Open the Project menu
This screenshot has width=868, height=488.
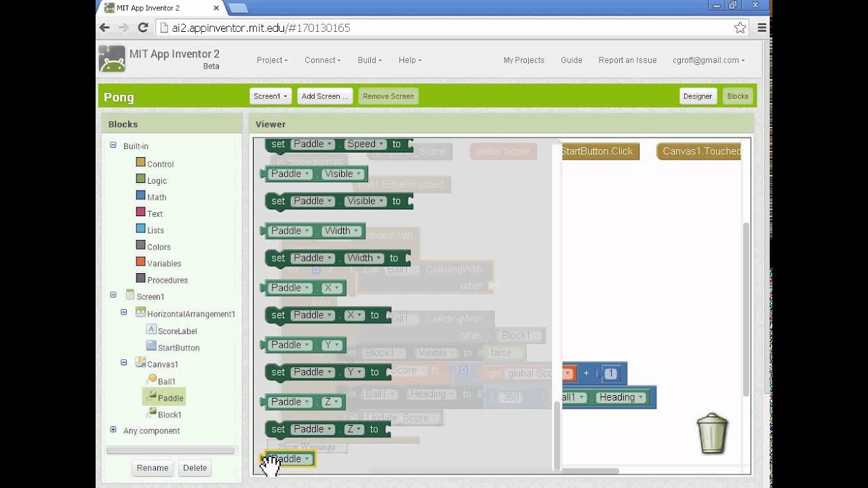click(272, 60)
